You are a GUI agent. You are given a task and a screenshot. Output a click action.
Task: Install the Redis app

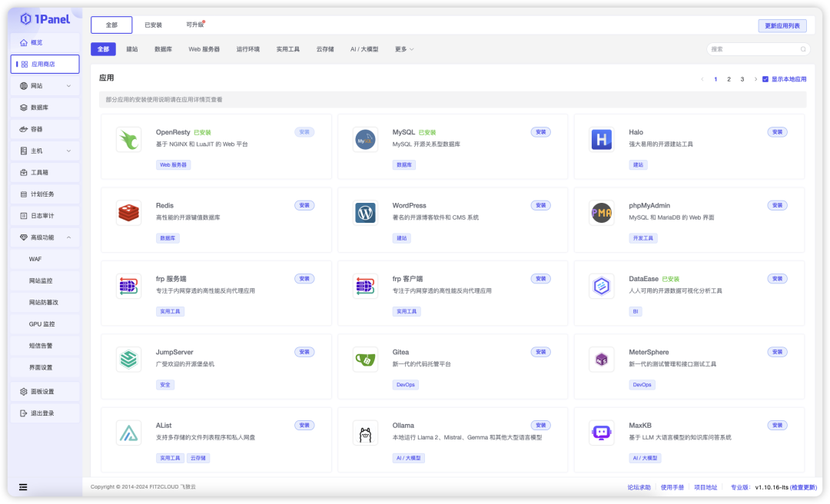(304, 205)
